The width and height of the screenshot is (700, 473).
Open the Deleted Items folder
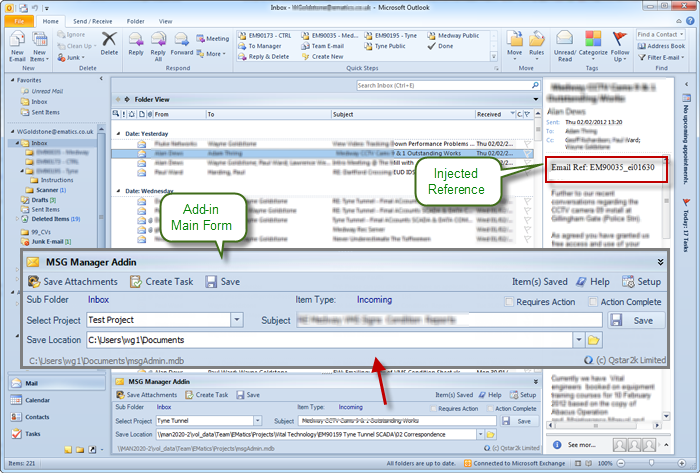click(x=50, y=219)
